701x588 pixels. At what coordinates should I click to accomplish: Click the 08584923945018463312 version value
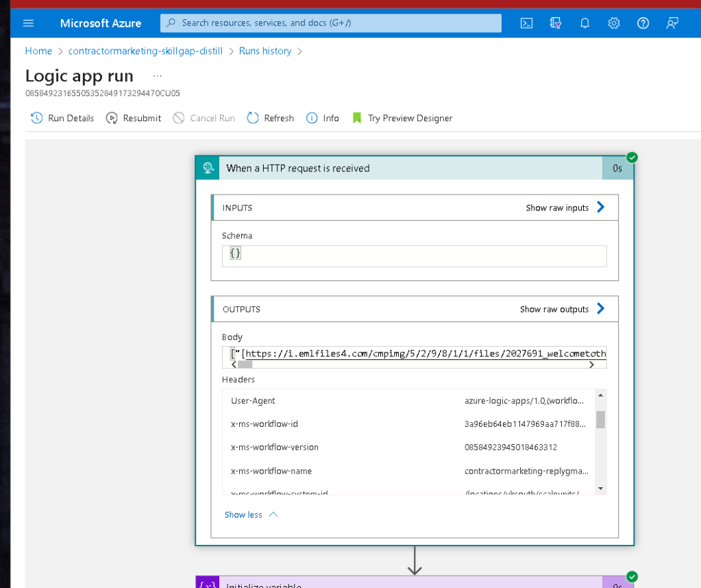tap(511, 447)
